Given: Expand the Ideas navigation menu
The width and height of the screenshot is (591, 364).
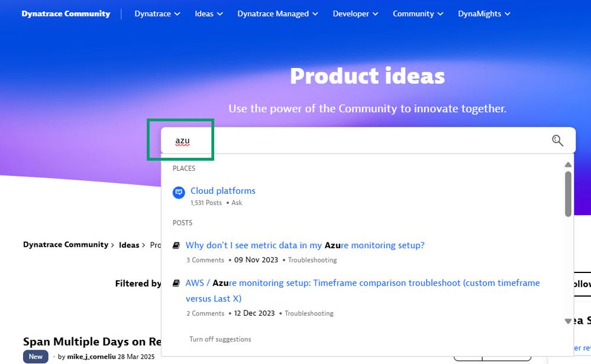Looking at the screenshot, I should (209, 14).
